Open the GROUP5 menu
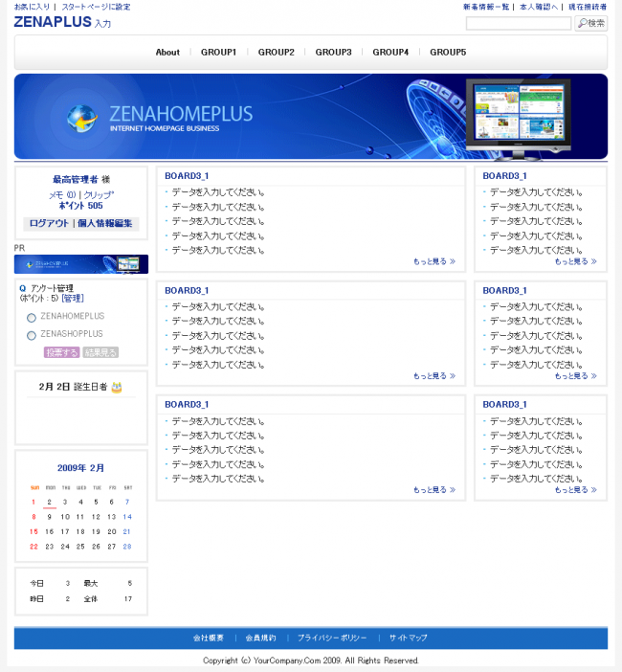Image resolution: width=622 pixels, height=672 pixels. pos(448,53)
